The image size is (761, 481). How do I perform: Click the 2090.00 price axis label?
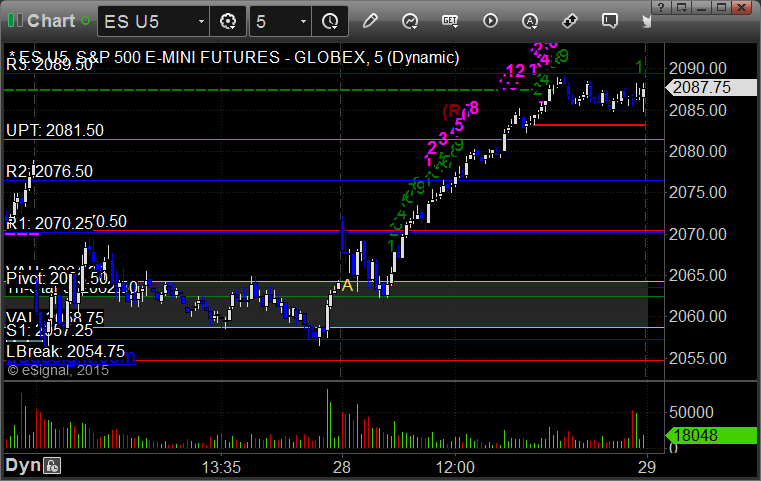697,68
